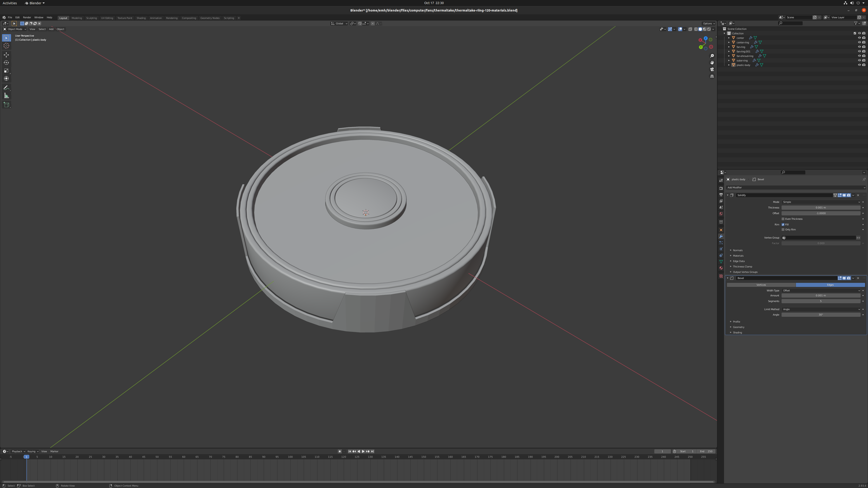Viewport: 868px width, 488px height.
Task: Open the Texture properties tab
Action: pos(721,276)
